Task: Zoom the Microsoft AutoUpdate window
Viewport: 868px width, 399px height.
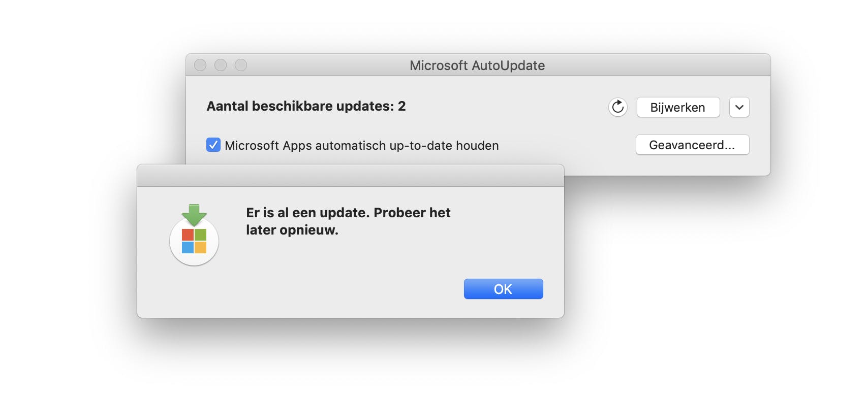Action: [241, 65]
